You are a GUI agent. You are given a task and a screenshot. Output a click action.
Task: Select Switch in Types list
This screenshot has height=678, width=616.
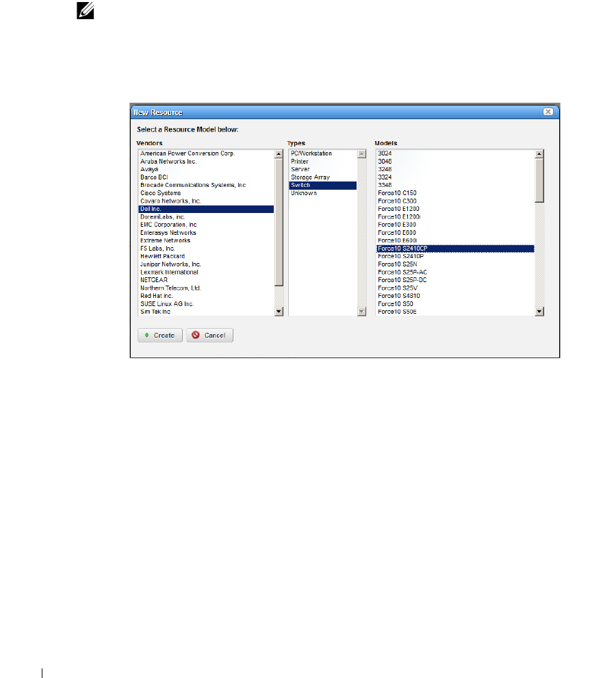(x=323, y=185)
